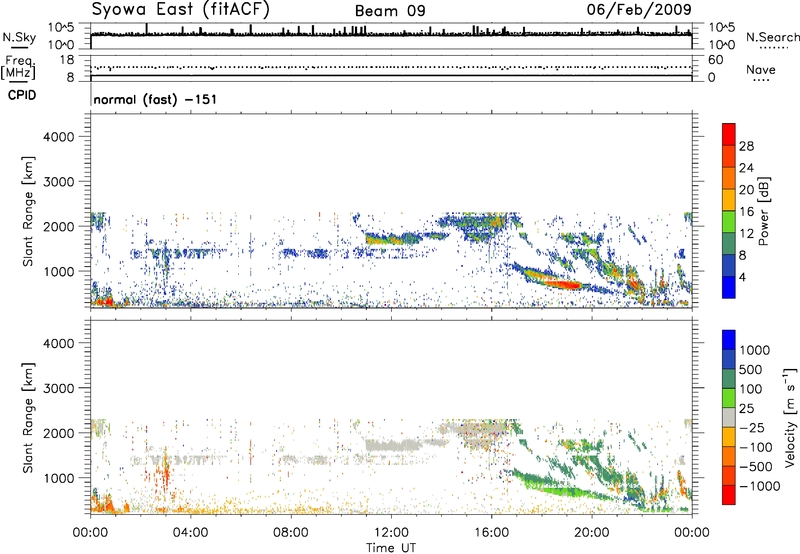This screenshot has width=800, height=554.
Task: Click the '4000' tick on the power panel
Action: pyautogui.click(x=58, y=137)
